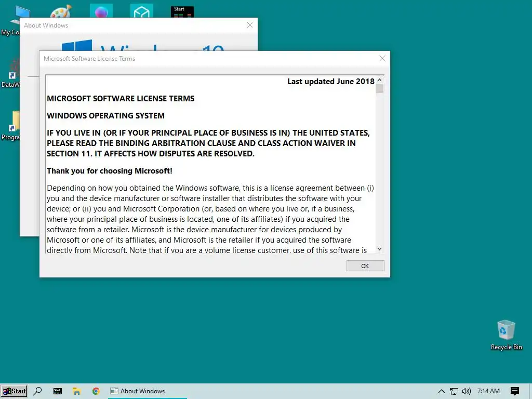
Task: Close the About Windows window behind
Action: point(250,25)
